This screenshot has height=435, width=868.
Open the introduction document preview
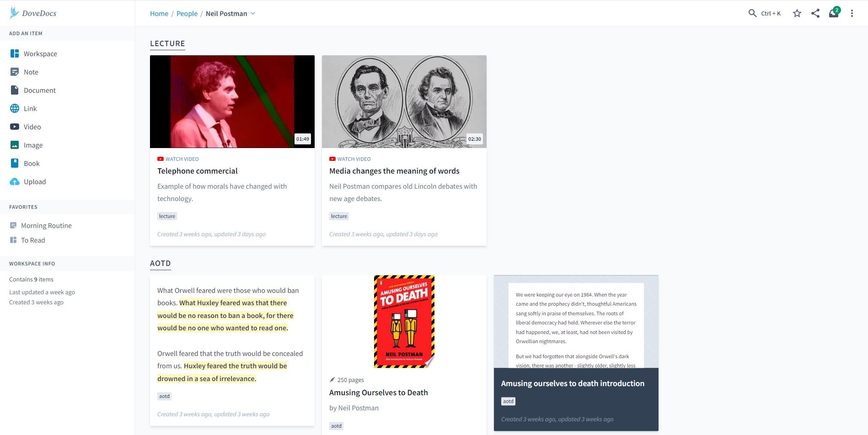576,322
